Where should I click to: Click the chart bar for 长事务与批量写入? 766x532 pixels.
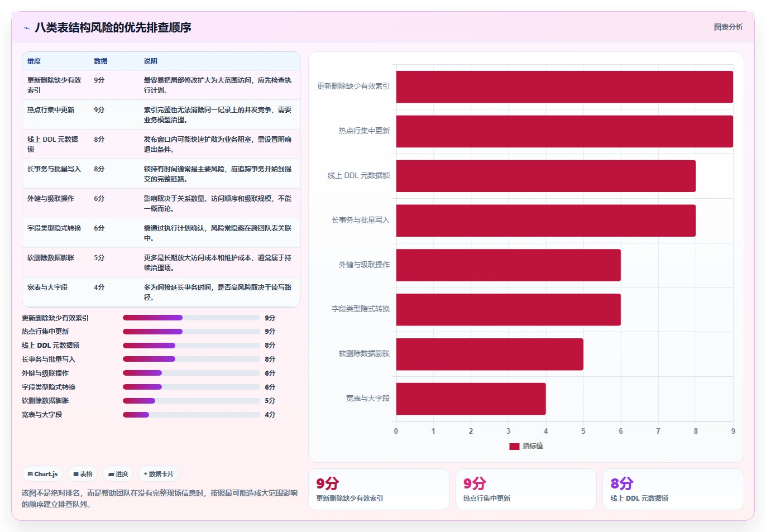546,221
